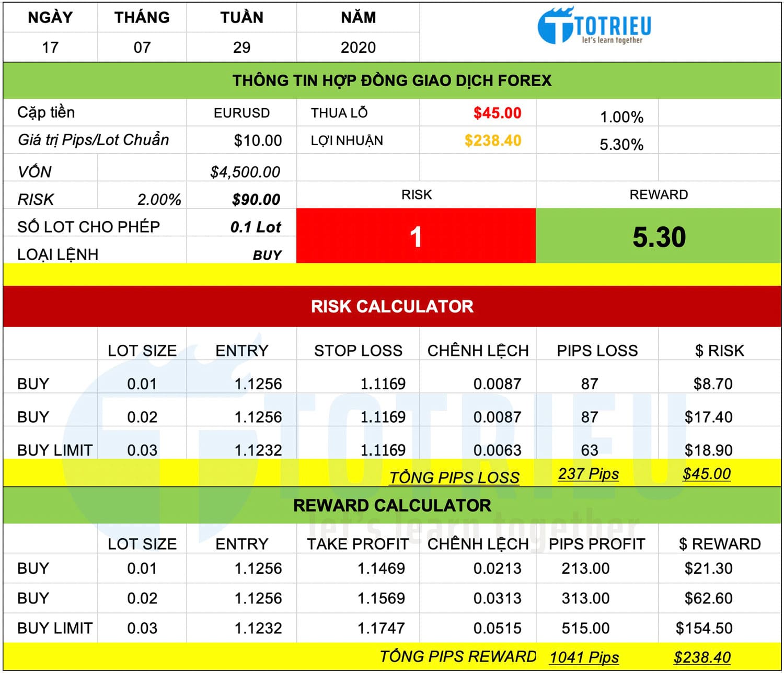Screen dimensions: 784x673
Task: Click the TAKE PROFIT column header
Action: [358, 544]
